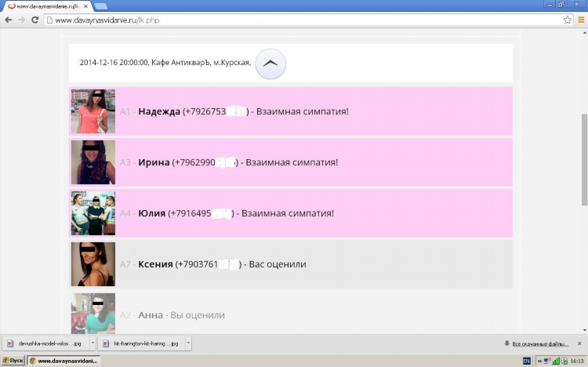Open Юлия's group photo thumbnail

(x=93, y=213)
